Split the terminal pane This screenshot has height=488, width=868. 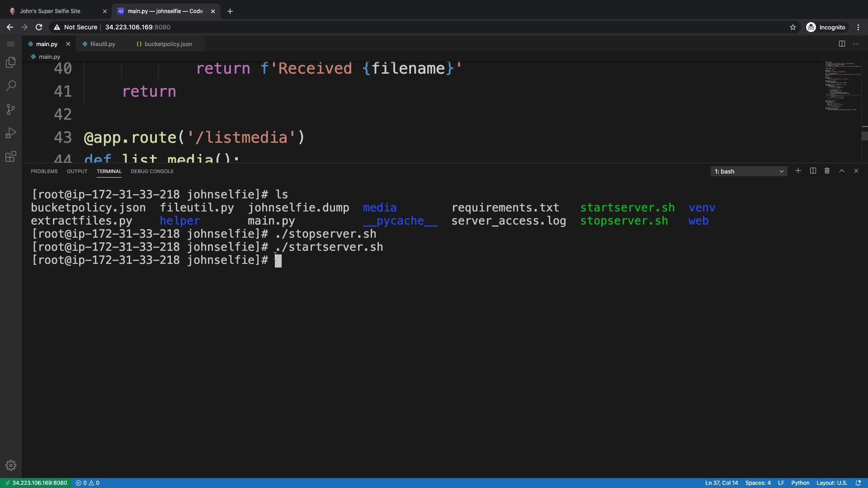(x=813, y=171)
